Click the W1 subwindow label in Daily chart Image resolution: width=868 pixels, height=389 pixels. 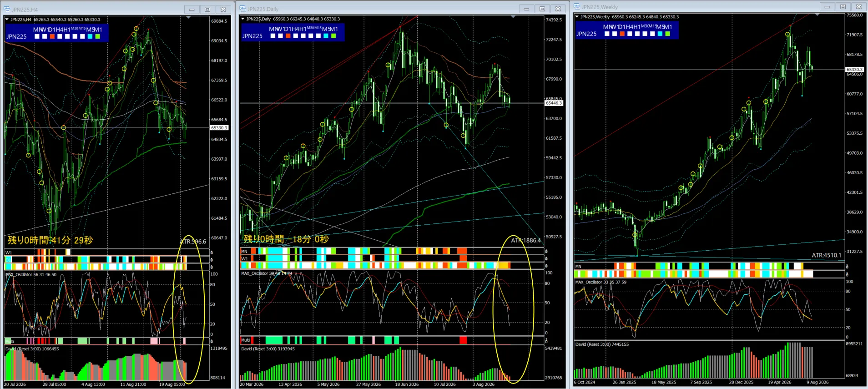pyautogui.click(x=245, y=259)
